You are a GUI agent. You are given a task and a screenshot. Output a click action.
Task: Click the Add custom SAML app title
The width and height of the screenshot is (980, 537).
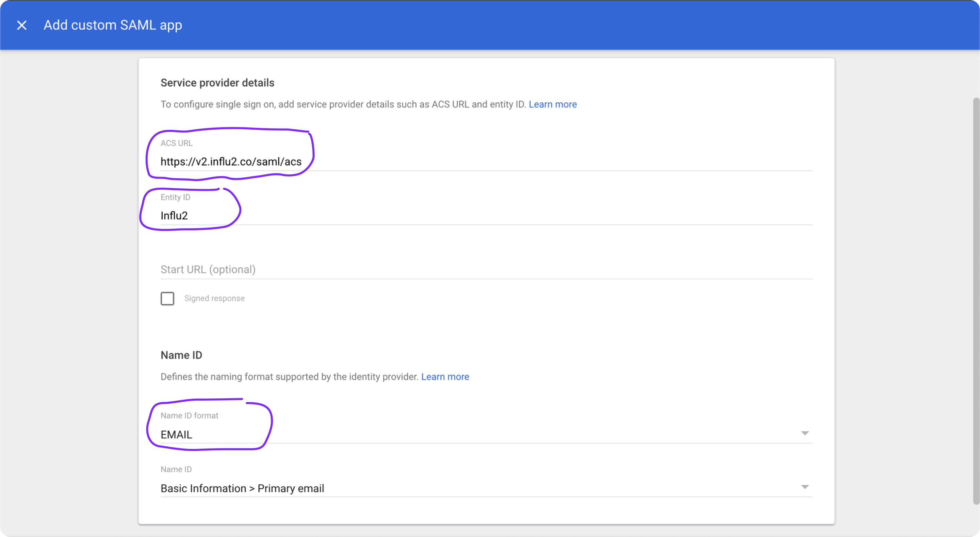click(x=113, y=25)
